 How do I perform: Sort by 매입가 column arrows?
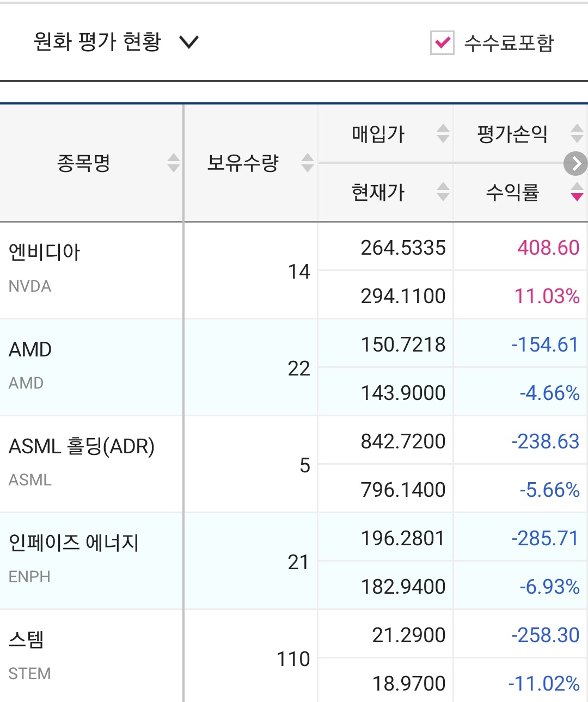coord(443,133)
